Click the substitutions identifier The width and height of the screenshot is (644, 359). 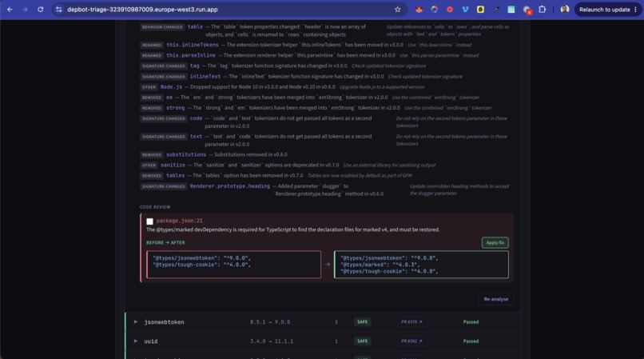(x=186, y=154)
